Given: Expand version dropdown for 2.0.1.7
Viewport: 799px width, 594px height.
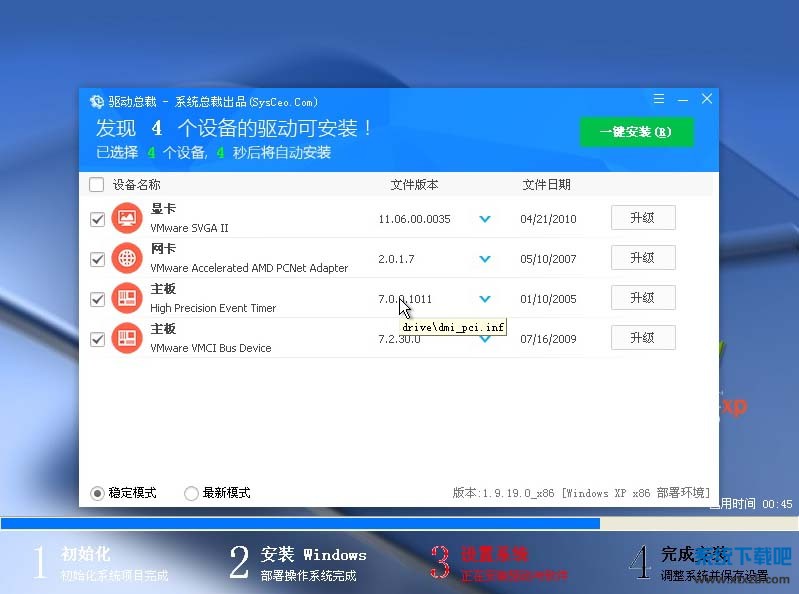Looking at the screenshot, I should pos(485,259).
